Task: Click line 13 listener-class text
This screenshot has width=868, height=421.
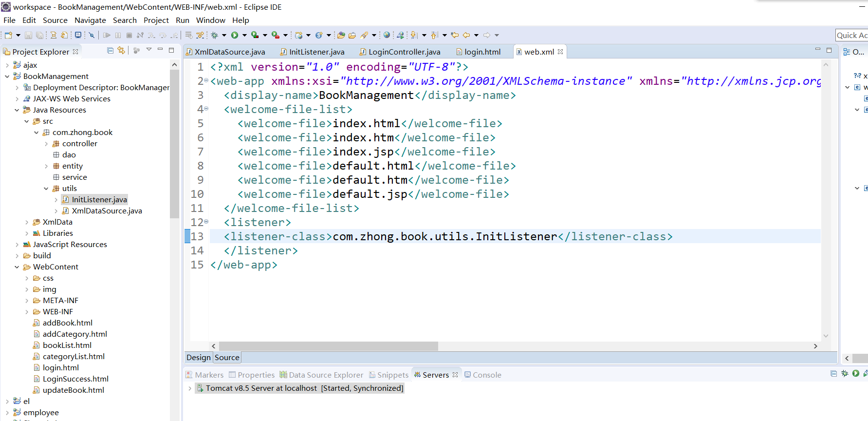Action: 448,237
